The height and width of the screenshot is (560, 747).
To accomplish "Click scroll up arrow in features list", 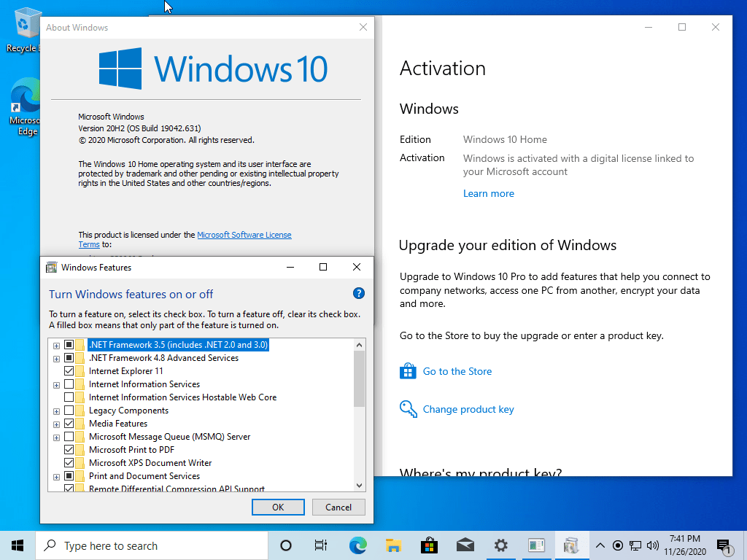I will click(359, 345).
